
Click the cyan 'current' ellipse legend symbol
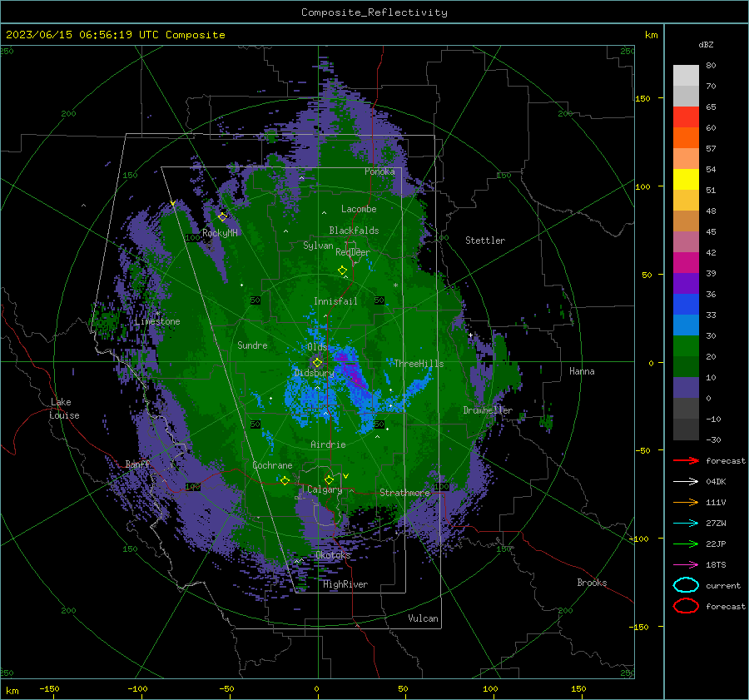click(x=686, y=585)
